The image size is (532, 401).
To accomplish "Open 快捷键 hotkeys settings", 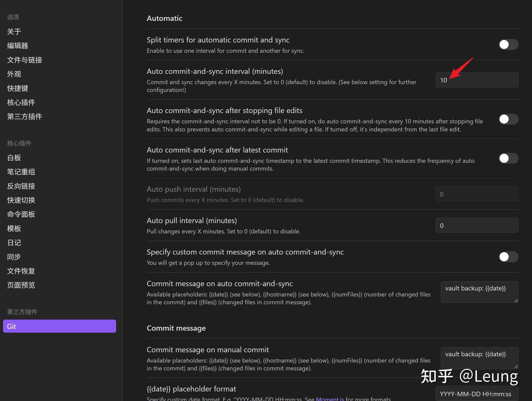I will click(18, 88).
